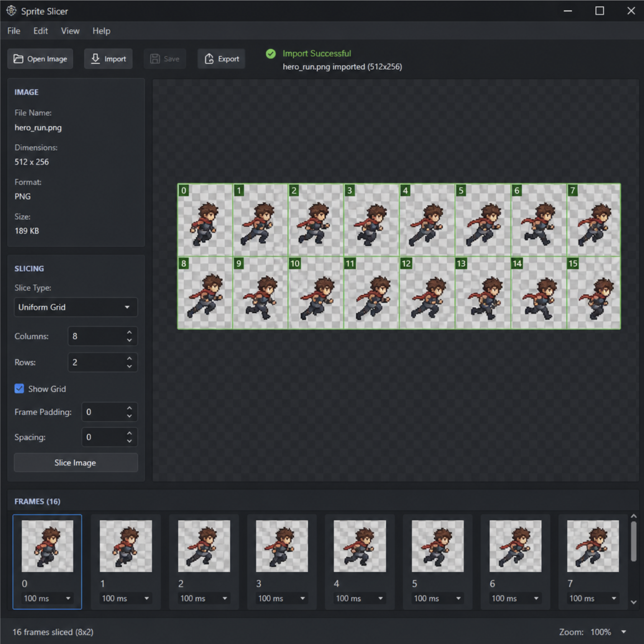Click frame label 5 on sprite sheet
This screenshot has height=644, width=644.
click(x=461, y=191)
